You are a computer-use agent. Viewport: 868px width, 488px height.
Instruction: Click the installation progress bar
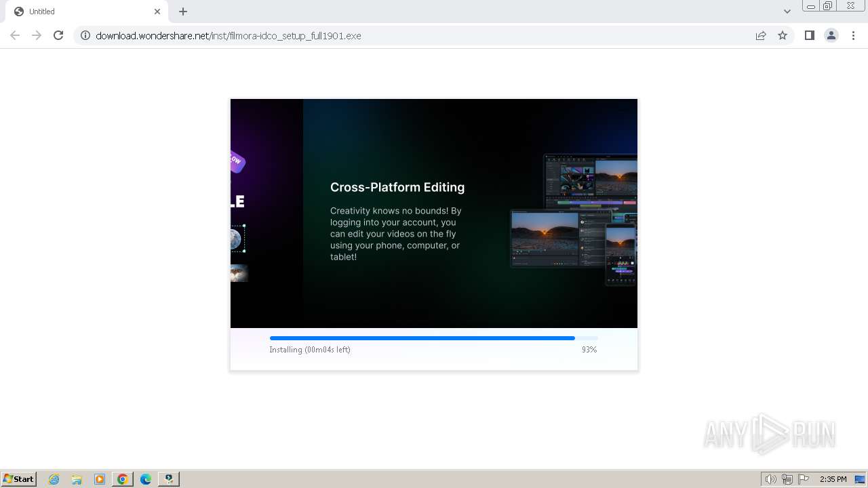coord(434,338)
